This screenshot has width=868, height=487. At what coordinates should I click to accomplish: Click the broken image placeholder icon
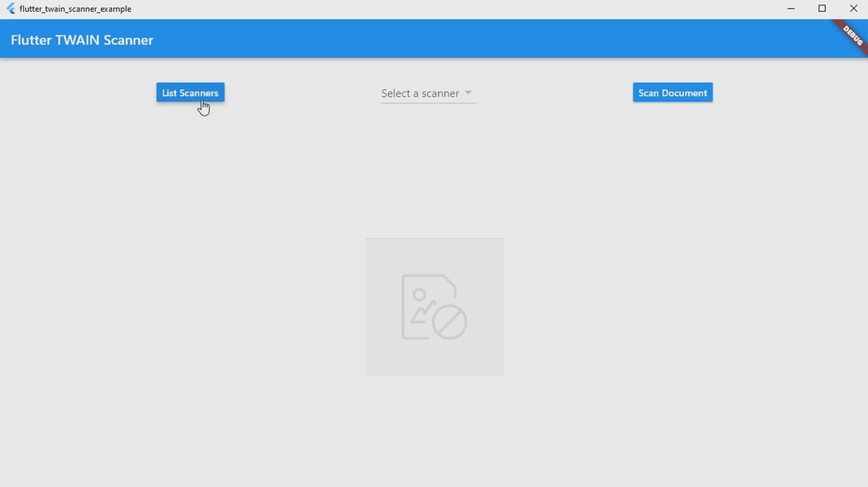click(x=434, y=307)
